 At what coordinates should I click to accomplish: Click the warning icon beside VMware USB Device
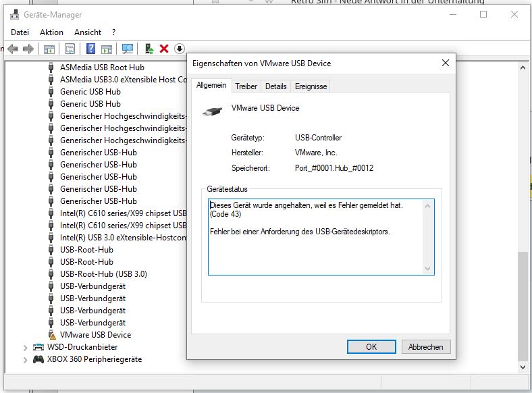click(51, 335)
